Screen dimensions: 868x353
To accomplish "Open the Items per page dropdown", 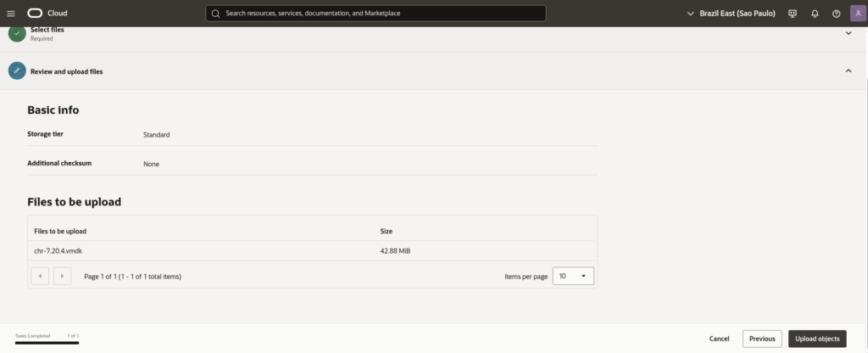I will (573, 276).
